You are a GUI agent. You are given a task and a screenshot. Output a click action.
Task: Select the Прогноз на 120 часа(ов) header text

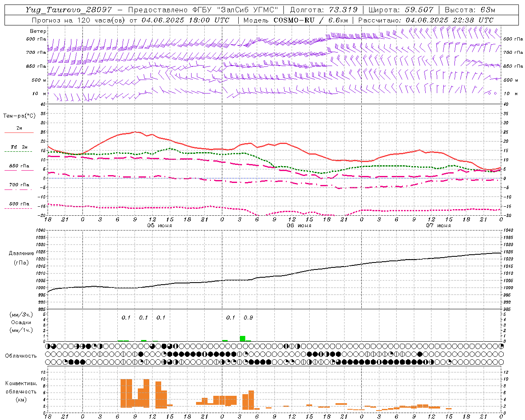click(x=79, y=20)
